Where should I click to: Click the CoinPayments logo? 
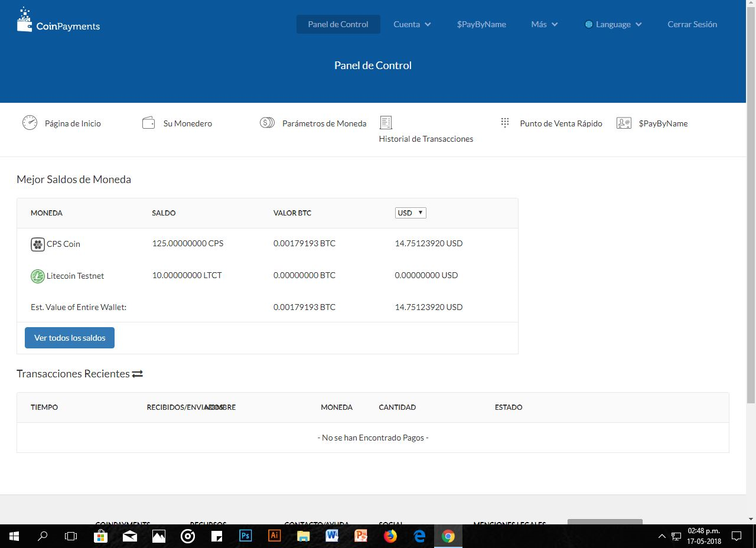point(58,20)
